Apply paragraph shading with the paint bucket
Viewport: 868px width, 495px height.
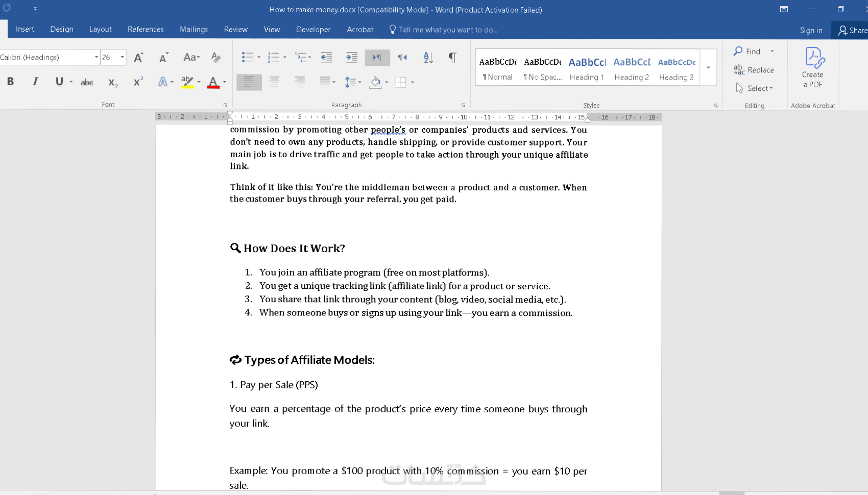click(x=376, y=82)
